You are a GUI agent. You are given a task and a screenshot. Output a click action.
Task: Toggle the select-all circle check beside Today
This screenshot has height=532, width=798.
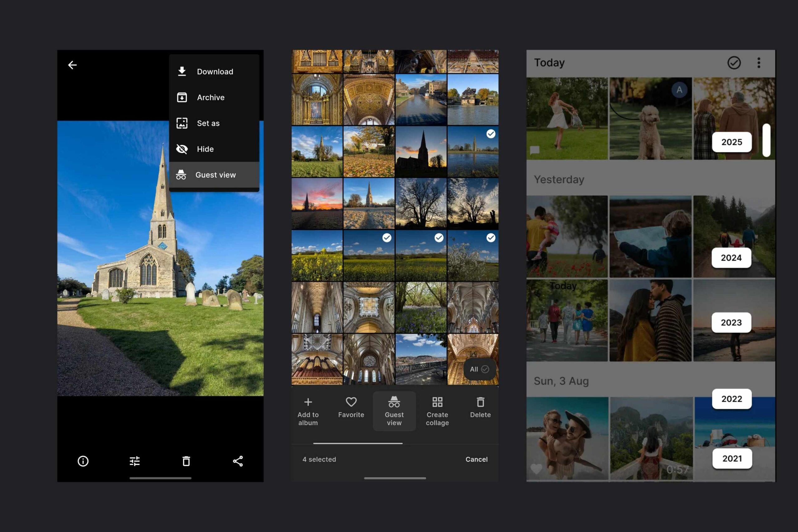point(734,63)
